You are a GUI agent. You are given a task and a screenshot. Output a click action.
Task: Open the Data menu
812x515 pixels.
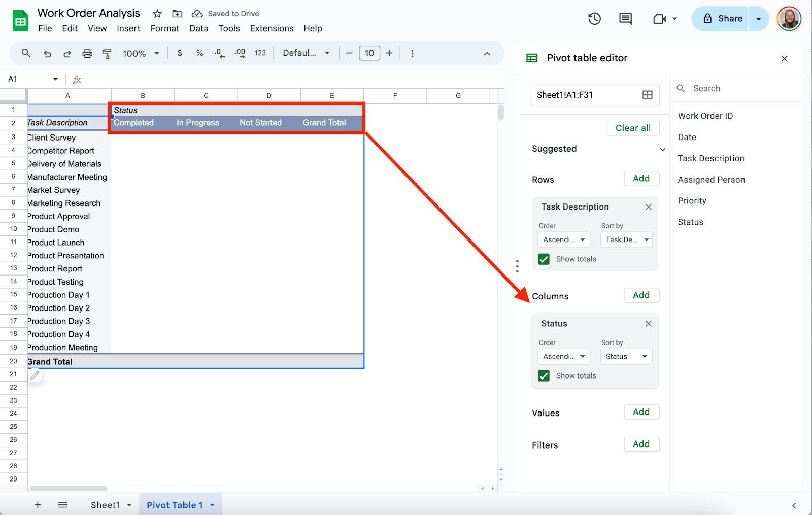pyautogui.click(x=198, y=28)
